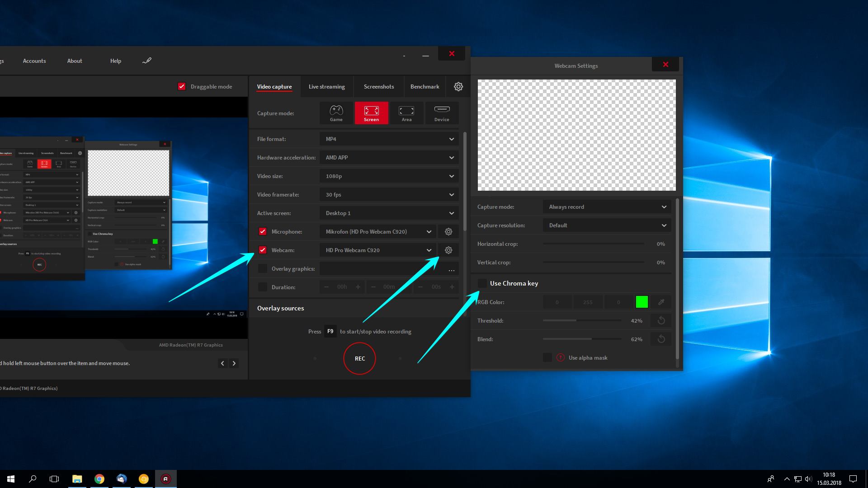Click the Video capture settings gear icon

coord(458,86)
